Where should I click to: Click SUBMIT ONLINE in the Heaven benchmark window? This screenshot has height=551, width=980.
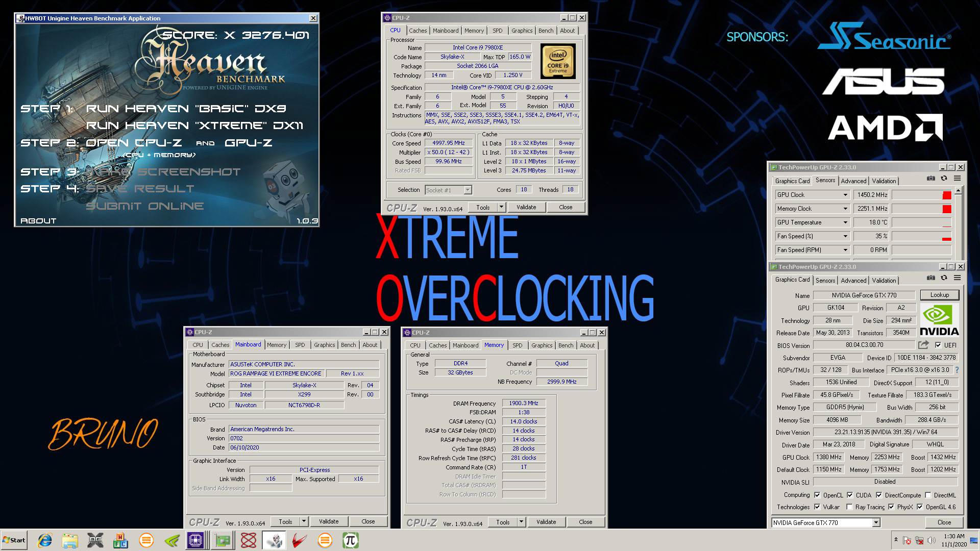144,206
